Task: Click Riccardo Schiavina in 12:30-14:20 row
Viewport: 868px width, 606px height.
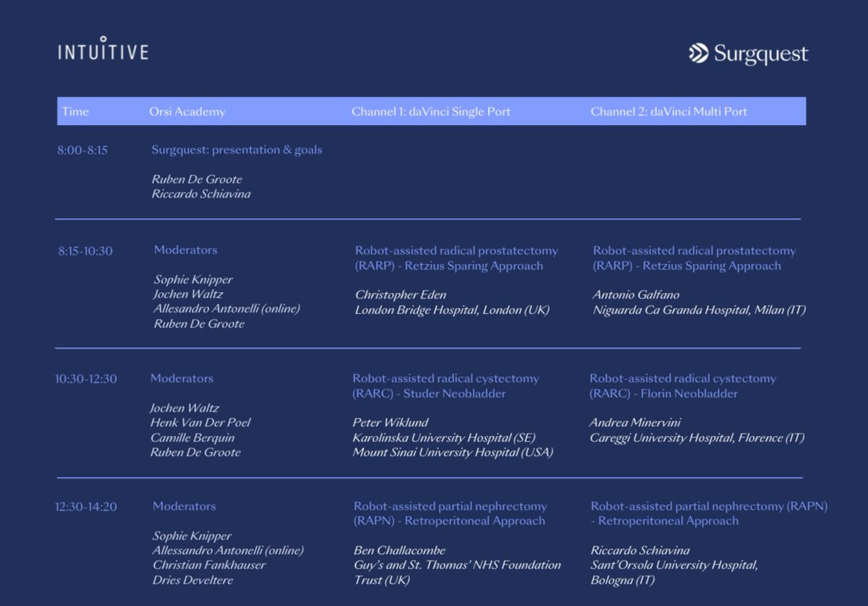Action: point(640,550)
